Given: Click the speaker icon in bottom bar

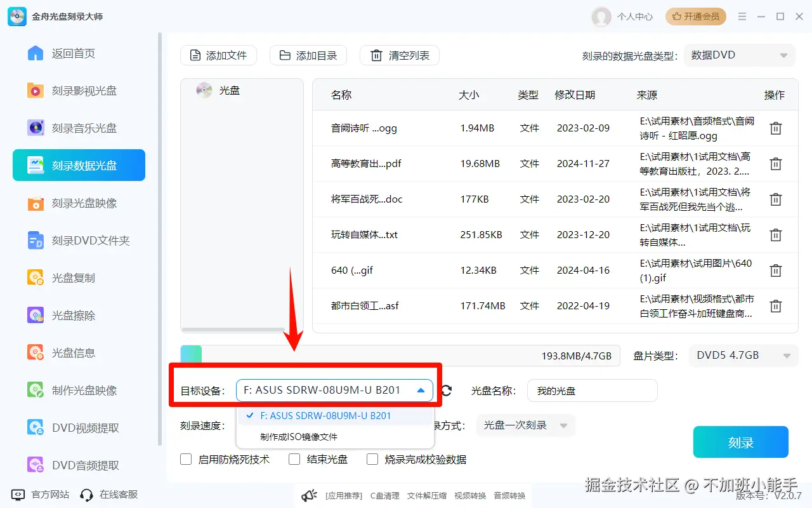Looking at the screenshot, I should click(309, 495).
